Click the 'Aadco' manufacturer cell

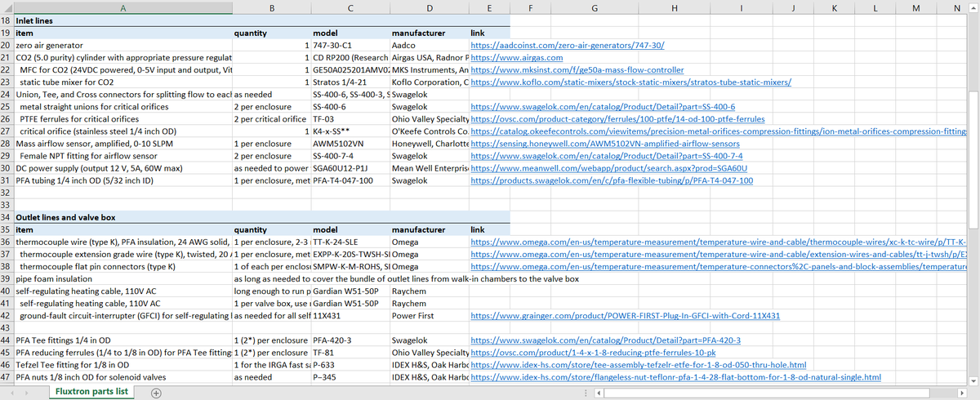(x=430, y=46)
